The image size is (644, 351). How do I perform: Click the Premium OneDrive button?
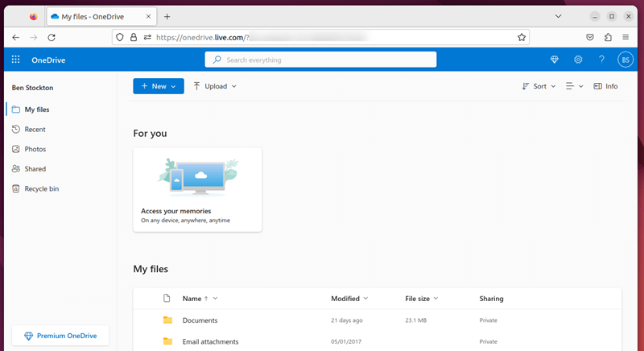pyautogui.click(x=60, y=336)
